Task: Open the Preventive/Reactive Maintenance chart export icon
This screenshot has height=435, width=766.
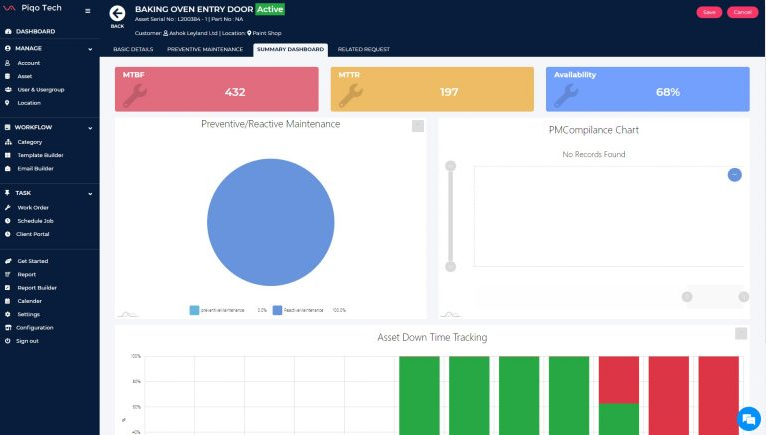Action: click(418, 126)
